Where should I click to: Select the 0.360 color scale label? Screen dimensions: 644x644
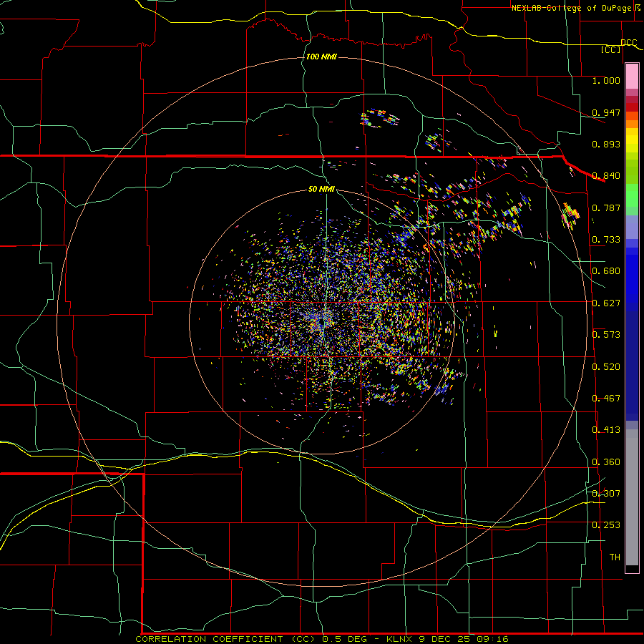coord(606,462)
